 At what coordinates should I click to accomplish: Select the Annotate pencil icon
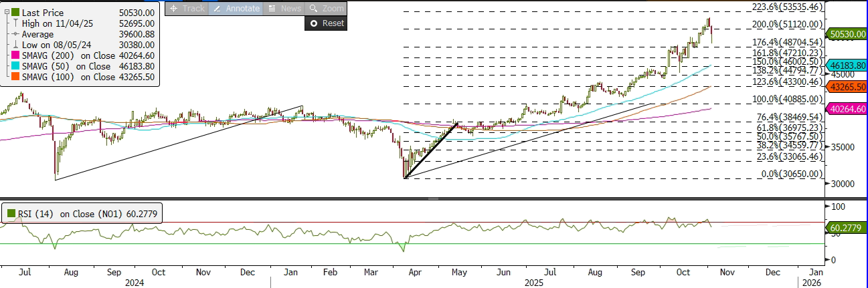tap(218, 9)
